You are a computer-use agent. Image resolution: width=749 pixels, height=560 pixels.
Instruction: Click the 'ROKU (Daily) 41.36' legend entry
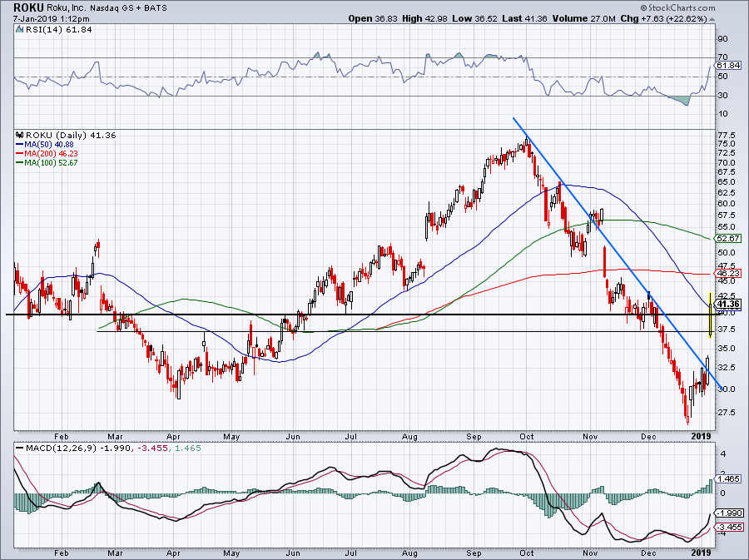click(x=71, y=135)
